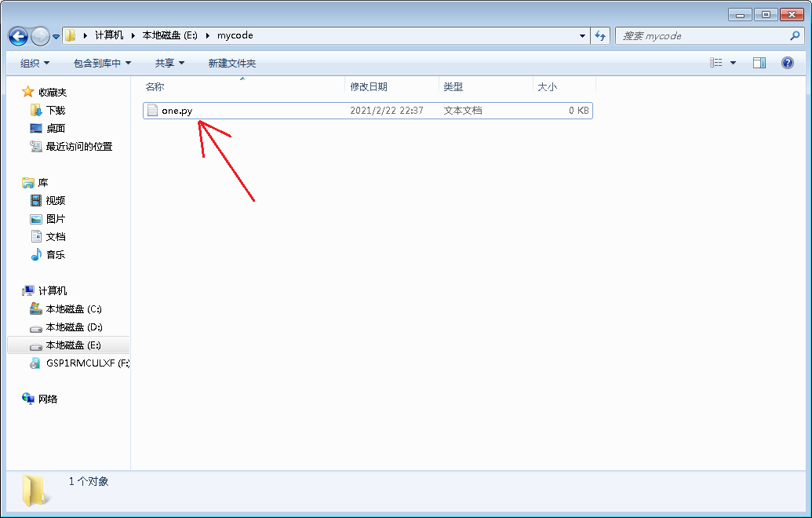Image resolution: width=812 pixels, height=518 pixels.
Task: Select 本地磁盘 (E:) in the address breadcrumb
Action: [170, 35]
